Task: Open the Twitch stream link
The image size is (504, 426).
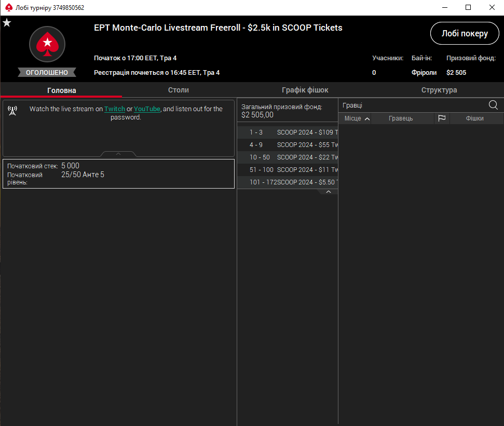Action: coord(114,109)
